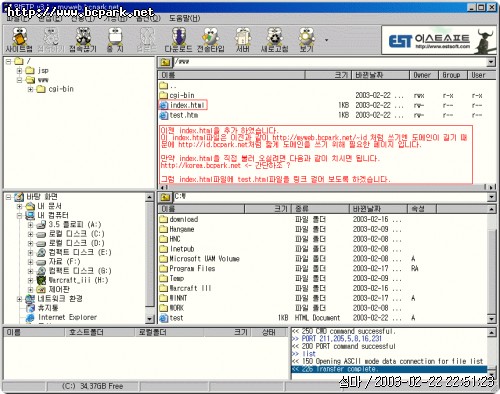The width and height of the screenshot is (500, 394).
Task: Expand the cgi-bin node in remote tree
Action: (30, 89)
